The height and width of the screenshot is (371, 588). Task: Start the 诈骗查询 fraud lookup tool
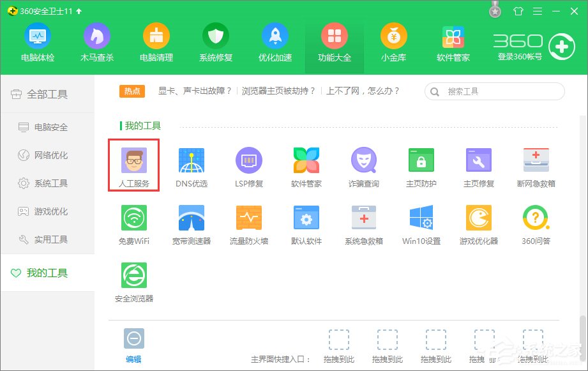[x=363, y=164]
